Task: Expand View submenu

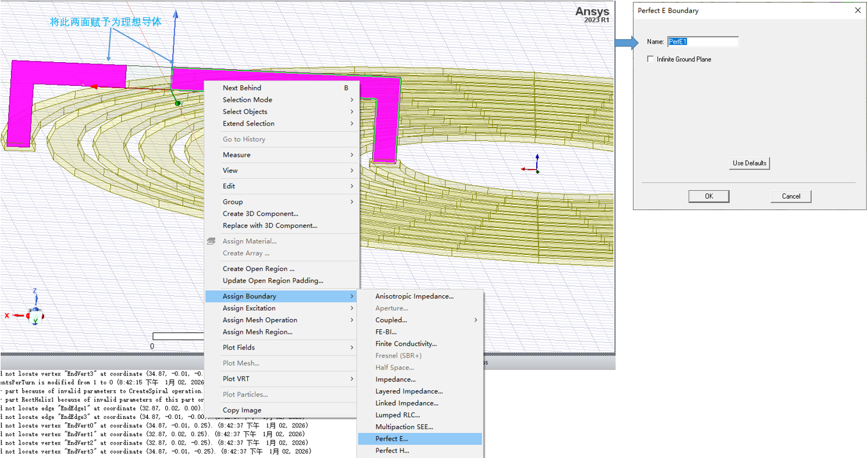Action: 281,170
